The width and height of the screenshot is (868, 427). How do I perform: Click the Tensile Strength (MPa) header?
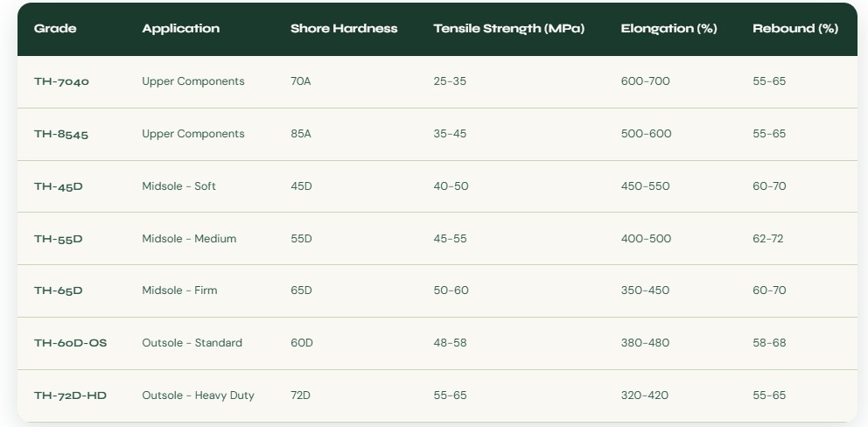(508, 29)
